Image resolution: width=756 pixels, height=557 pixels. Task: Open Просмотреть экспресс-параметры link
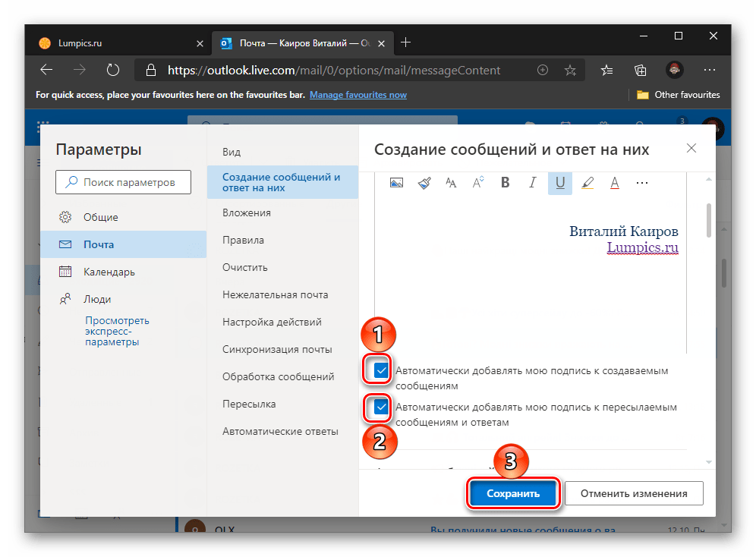117,331
